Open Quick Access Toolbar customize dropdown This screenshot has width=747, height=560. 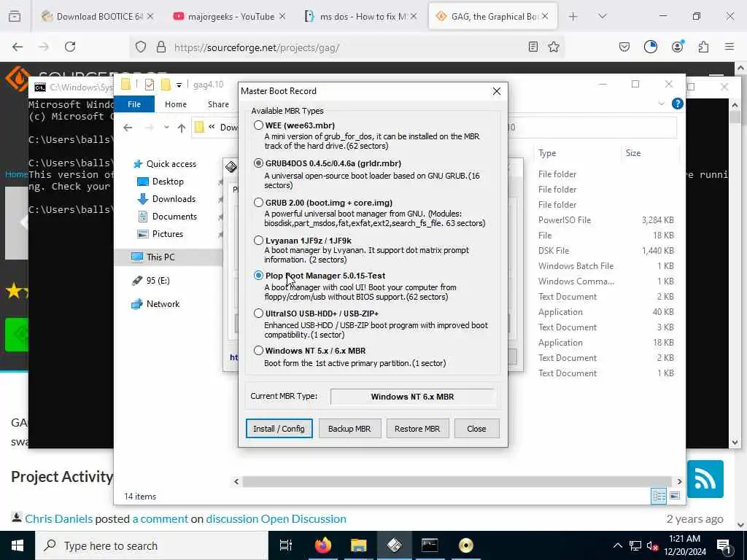click(179, 85)
